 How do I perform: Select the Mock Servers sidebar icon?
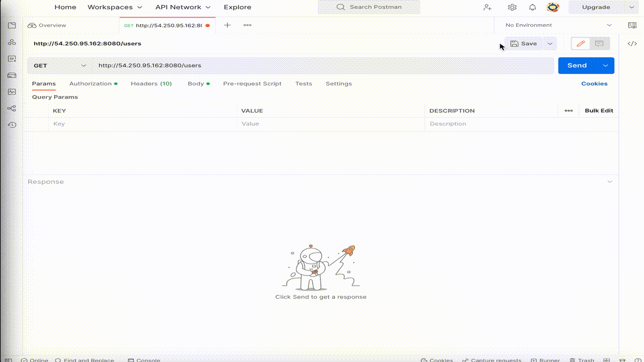12,75
